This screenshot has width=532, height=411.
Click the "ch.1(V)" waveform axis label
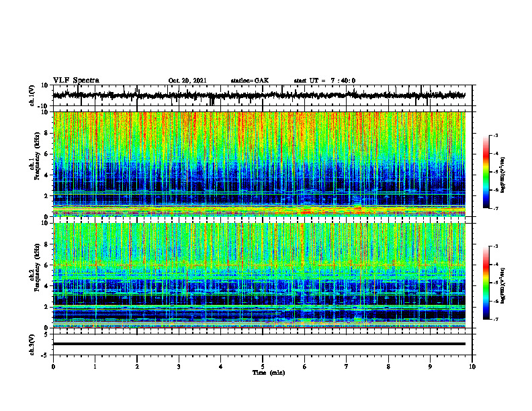tap(32, 95)
